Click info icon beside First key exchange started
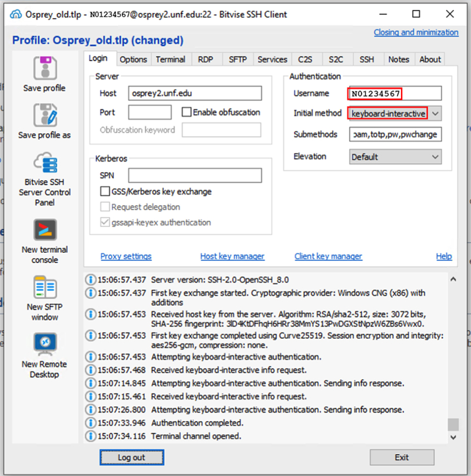471x476 pixels. coord(91,293)
